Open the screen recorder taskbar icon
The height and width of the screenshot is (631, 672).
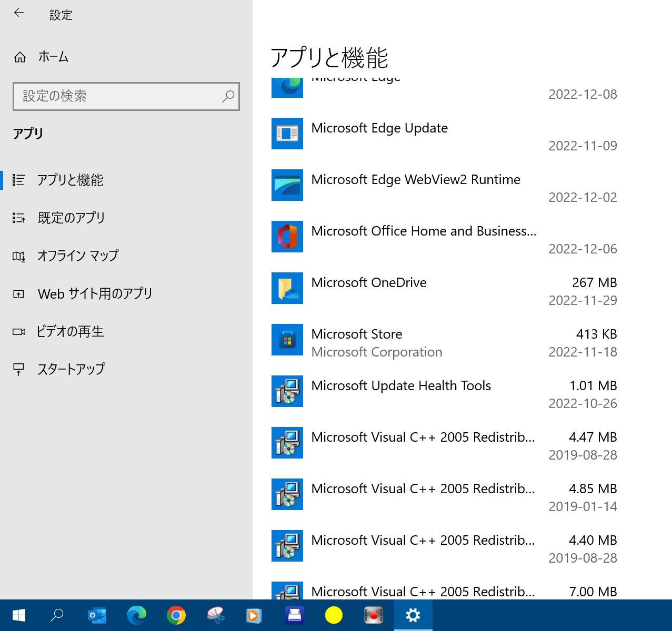point(373,615)
